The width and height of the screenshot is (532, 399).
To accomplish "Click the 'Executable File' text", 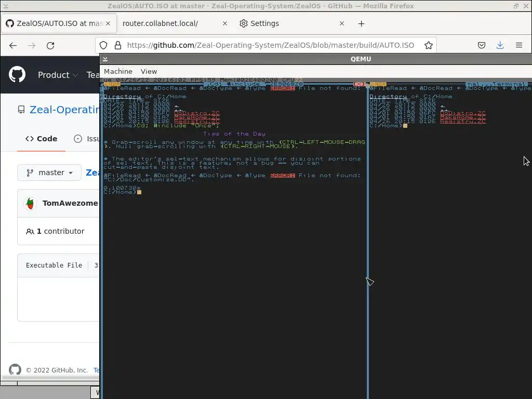I will [x=54, y=265].
